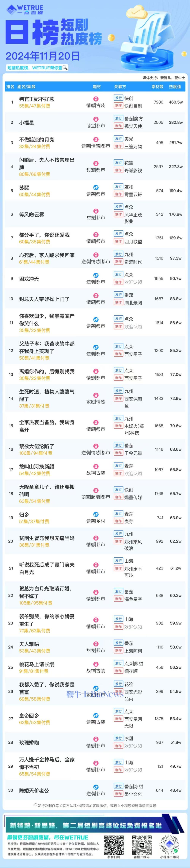Click the male gender icon for 困龙冲天

click(96, 276)
